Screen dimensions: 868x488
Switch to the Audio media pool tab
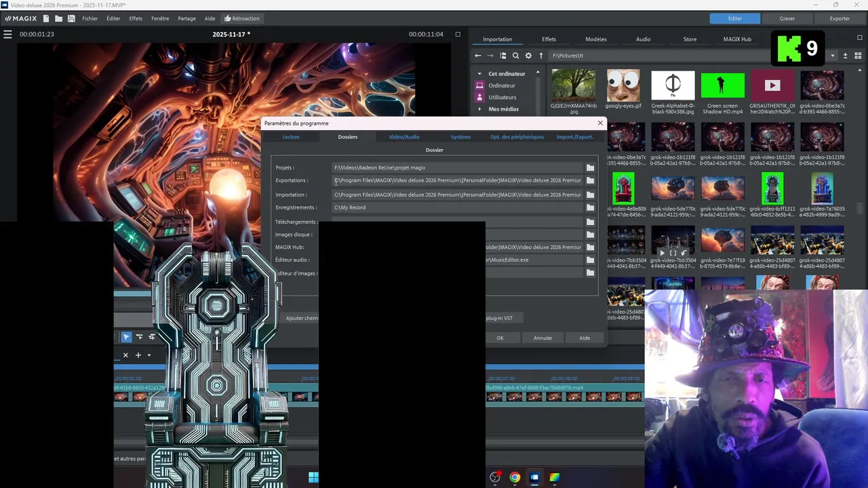643,39
